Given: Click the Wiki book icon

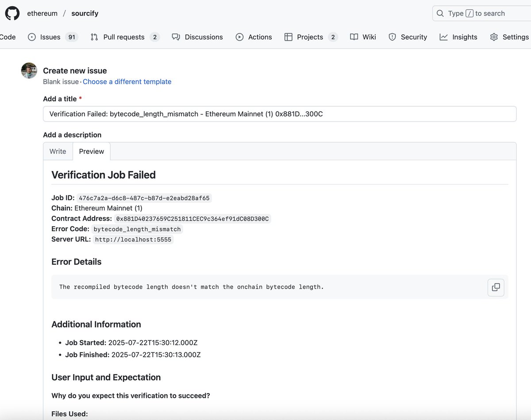Looking at the screenshot, I should [x=354, y=37].
